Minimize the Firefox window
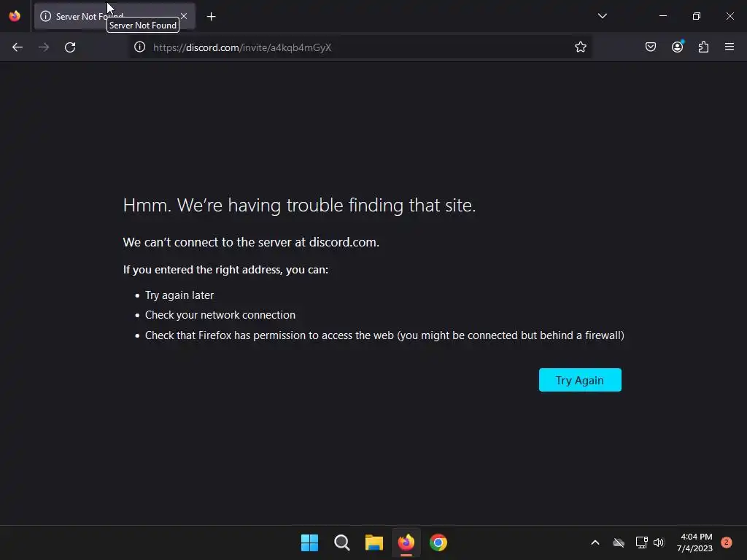 (663, 16)
